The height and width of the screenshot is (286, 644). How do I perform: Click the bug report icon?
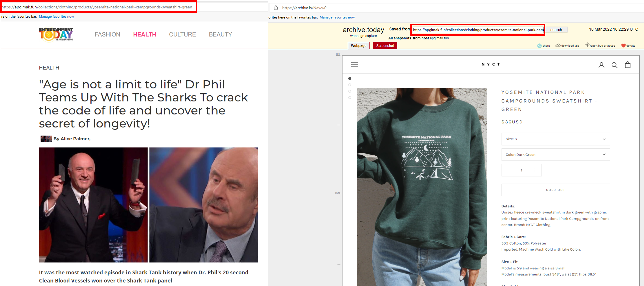click(x=587, y=45)
